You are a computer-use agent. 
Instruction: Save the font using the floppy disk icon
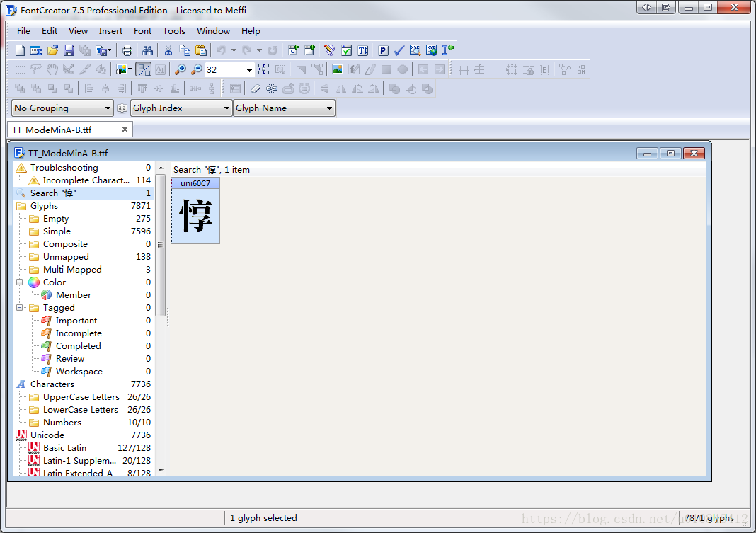[69, 50]
